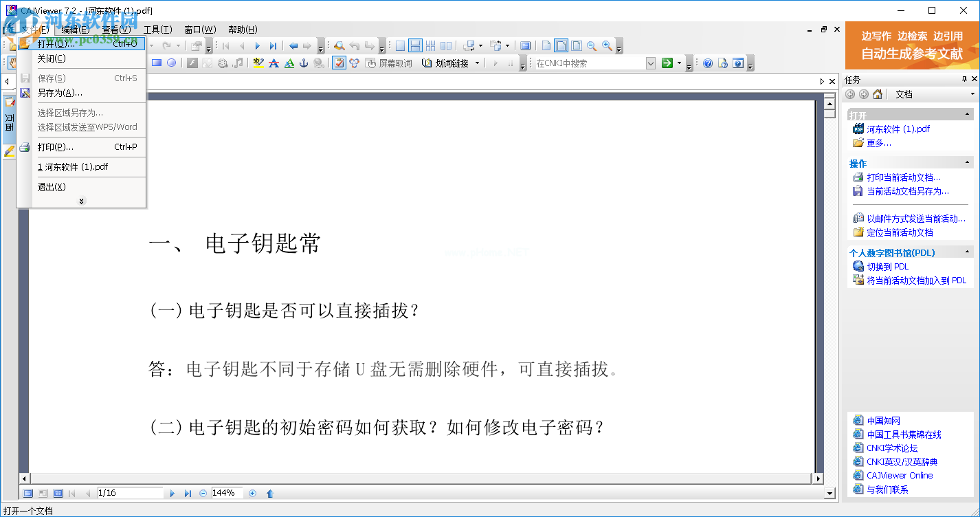
Task: Open the 划词链接 dropdown arrow
Action: (x=477, y=63)
